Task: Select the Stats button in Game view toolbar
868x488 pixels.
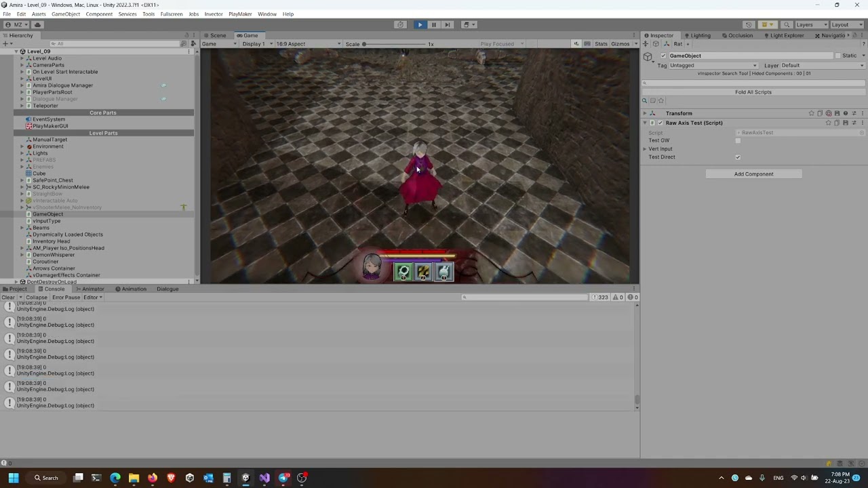Action: tap(601, 43)
